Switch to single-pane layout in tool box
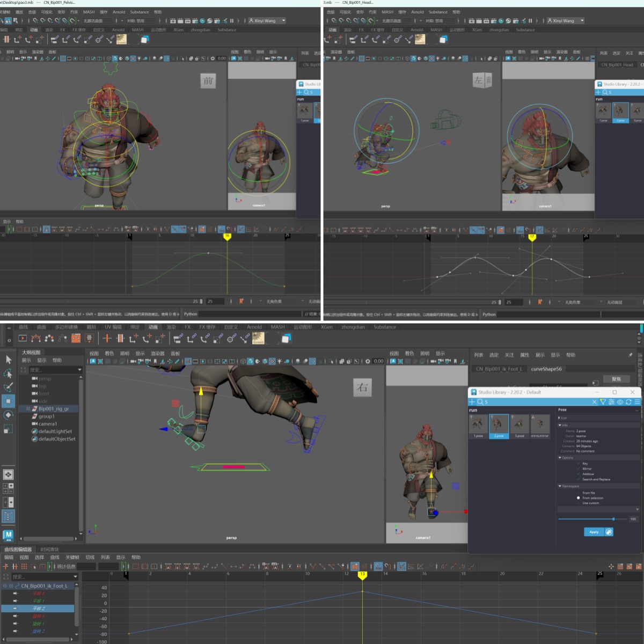This screenshot has height=644, width=644. (x=8, y=474)
